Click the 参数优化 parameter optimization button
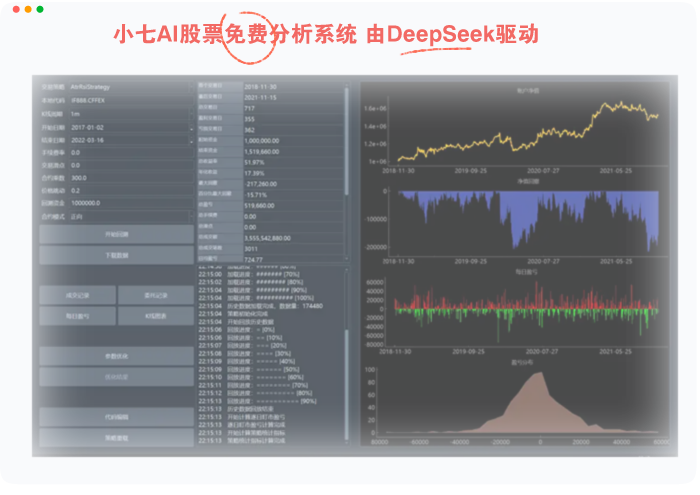700x495 pixels. click(116, 356)
